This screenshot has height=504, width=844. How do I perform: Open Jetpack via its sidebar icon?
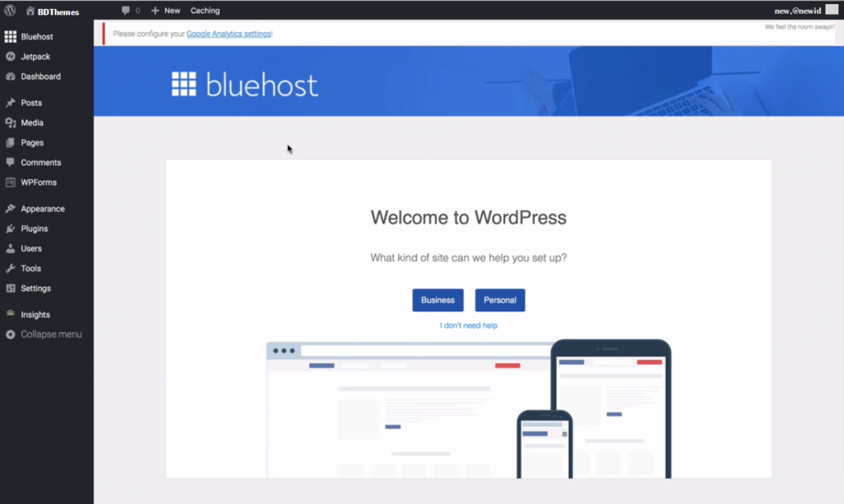pyautogui.click(x=11, y=57)
